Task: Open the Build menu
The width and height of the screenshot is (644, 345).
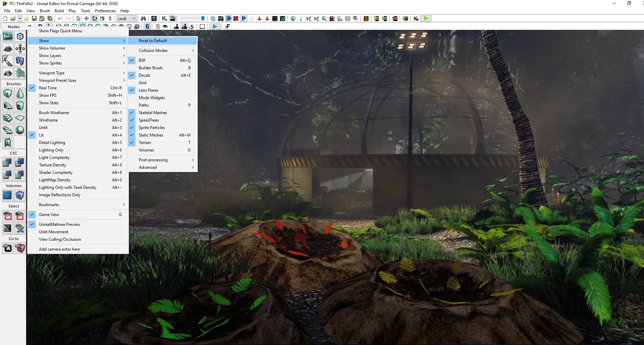Action: 59,11
